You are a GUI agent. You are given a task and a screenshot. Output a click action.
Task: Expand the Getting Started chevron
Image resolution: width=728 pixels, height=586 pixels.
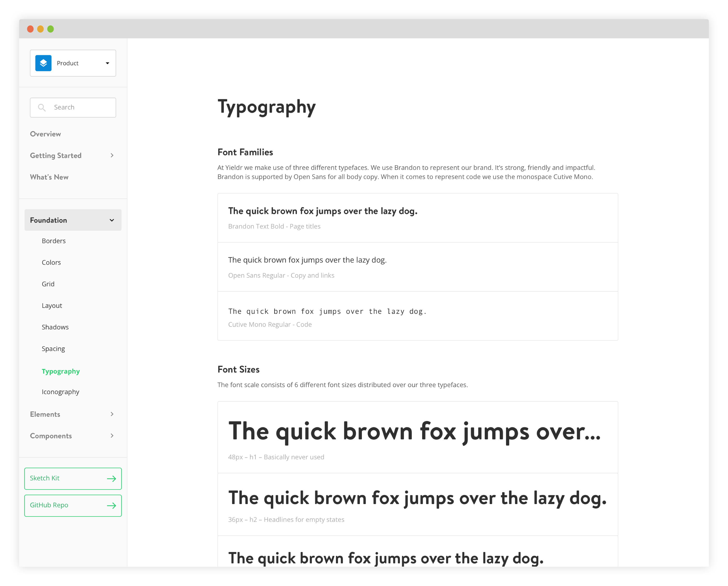pyautogui.click(x=112, y=155)
